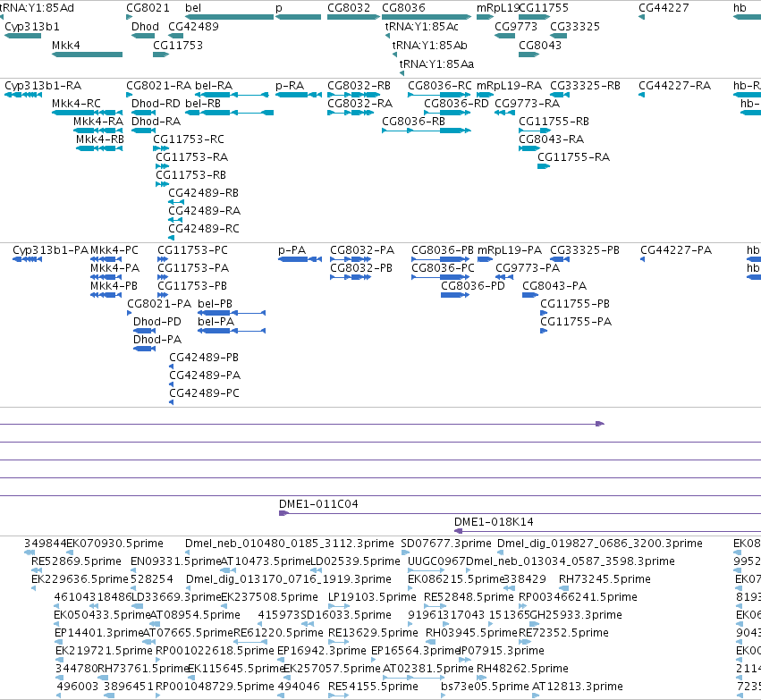Open the Mkk4-PC protein label
This screenshot has width=761, height=700.
click(x=114, y=250)
